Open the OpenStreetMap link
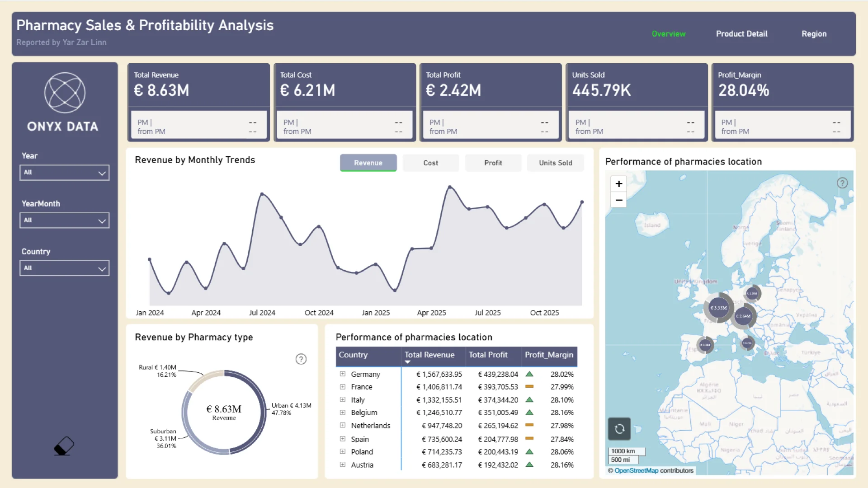Image resolution: width=868 pixels, height=488 pixels. (x=636, y=470)
